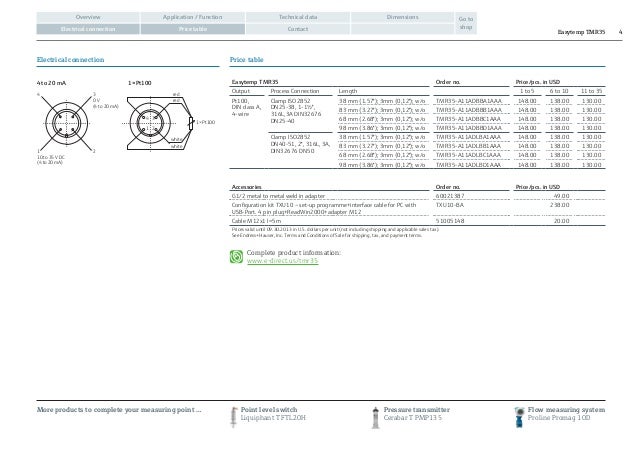Select Clamp ISO2852 DN40-51 process connection cell
Viewport: 638px width, 452px height.
pyautogui.click(x=300, y=144)
